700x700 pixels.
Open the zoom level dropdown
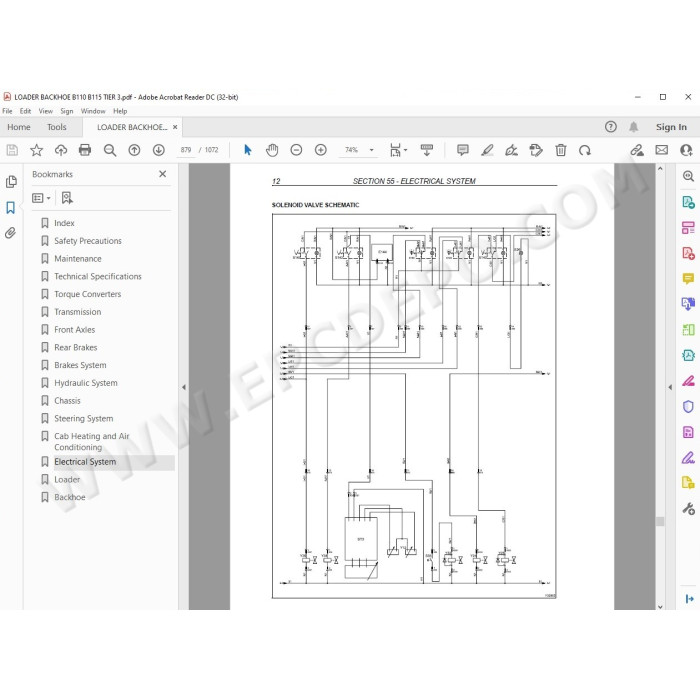click(x=371, y=150)
